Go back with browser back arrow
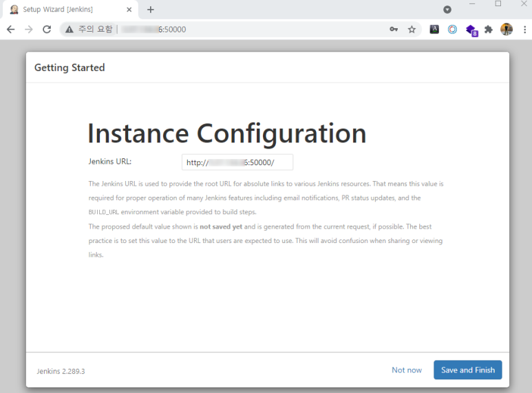Image resolution: width=532 pixels, height=393 pixels. [x=11, y=30]
